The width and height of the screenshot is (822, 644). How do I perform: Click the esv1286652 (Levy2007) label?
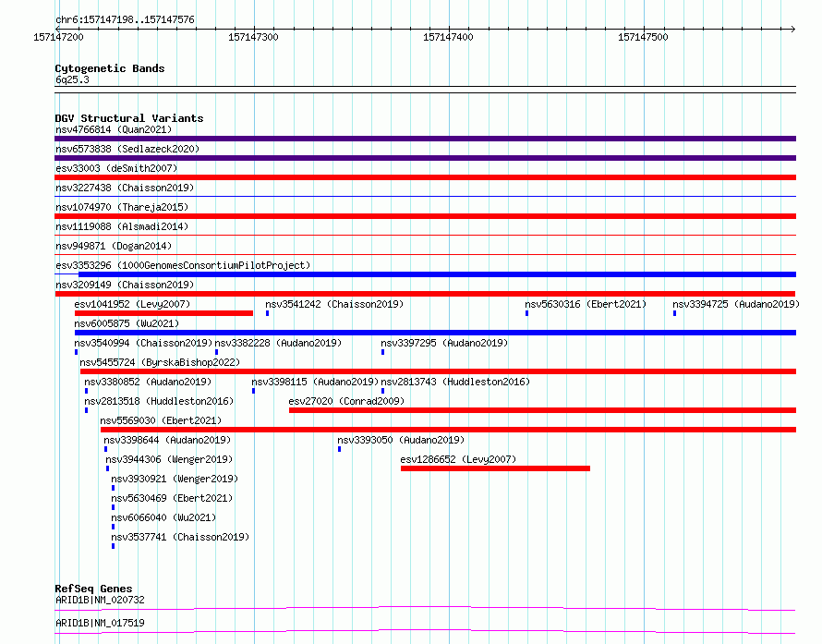coord(458,459)
